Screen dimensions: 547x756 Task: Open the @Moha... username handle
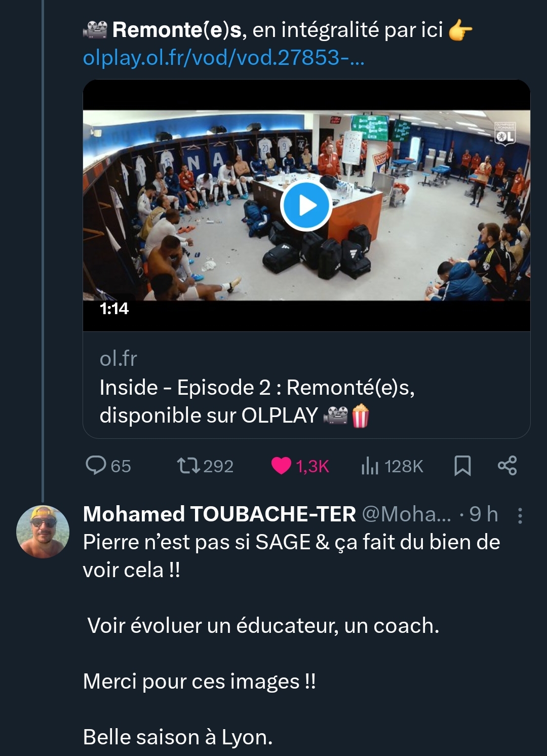click(407, 514)
